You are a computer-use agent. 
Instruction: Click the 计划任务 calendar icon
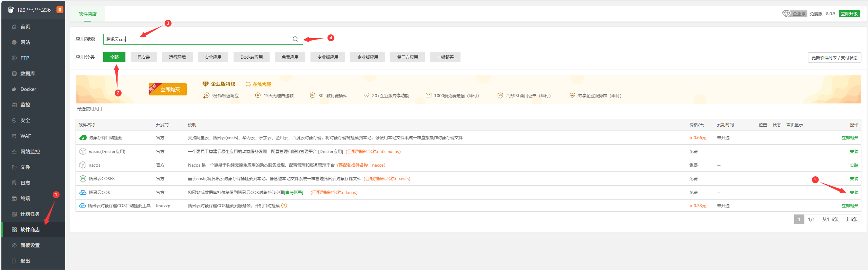pos(14,214)
